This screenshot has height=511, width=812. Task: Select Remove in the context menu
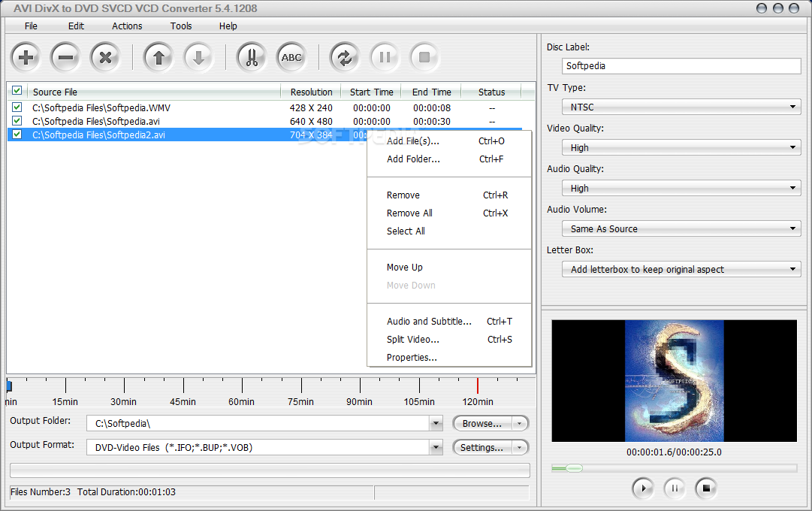pos(449,195)
